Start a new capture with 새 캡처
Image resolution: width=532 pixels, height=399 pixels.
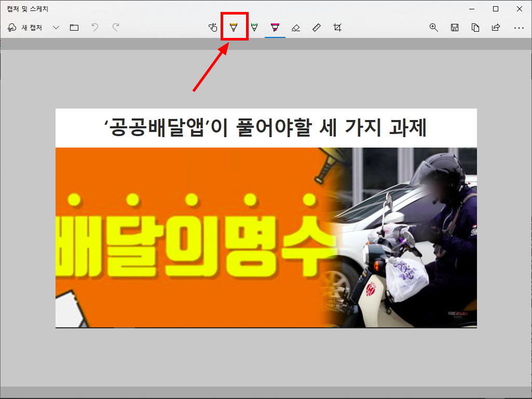pos(25,28)
